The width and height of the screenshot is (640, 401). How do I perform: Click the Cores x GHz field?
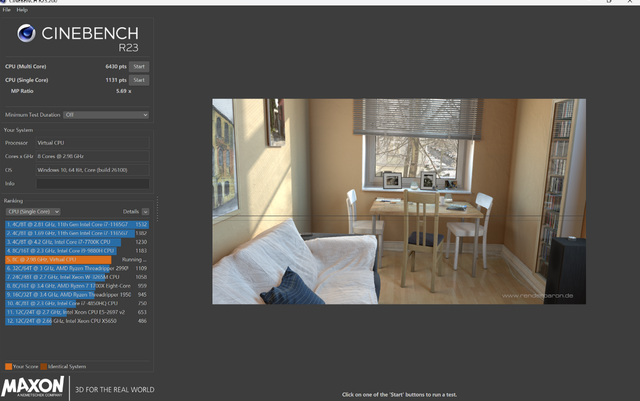click(92, 156)
